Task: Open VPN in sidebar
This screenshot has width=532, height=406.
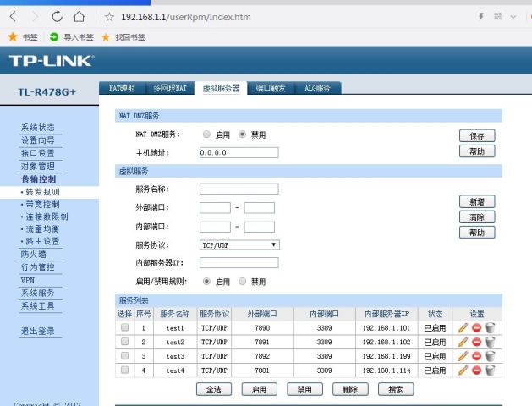Action: point(28,280)
